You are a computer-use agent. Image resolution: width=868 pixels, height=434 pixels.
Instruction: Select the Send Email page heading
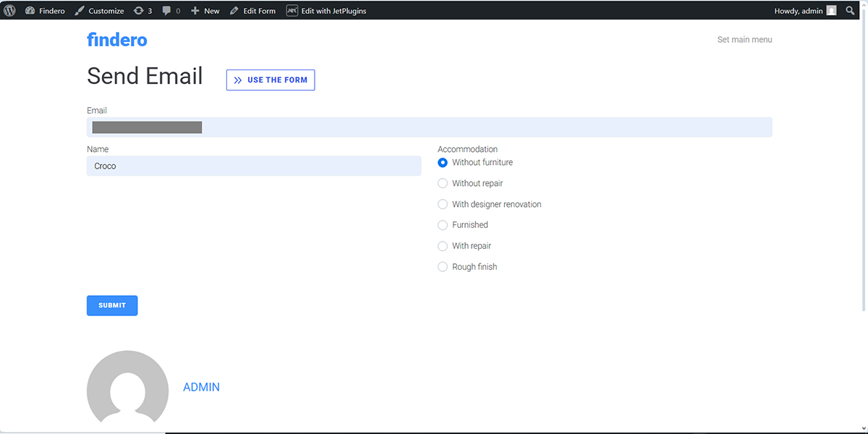point(145,76)
